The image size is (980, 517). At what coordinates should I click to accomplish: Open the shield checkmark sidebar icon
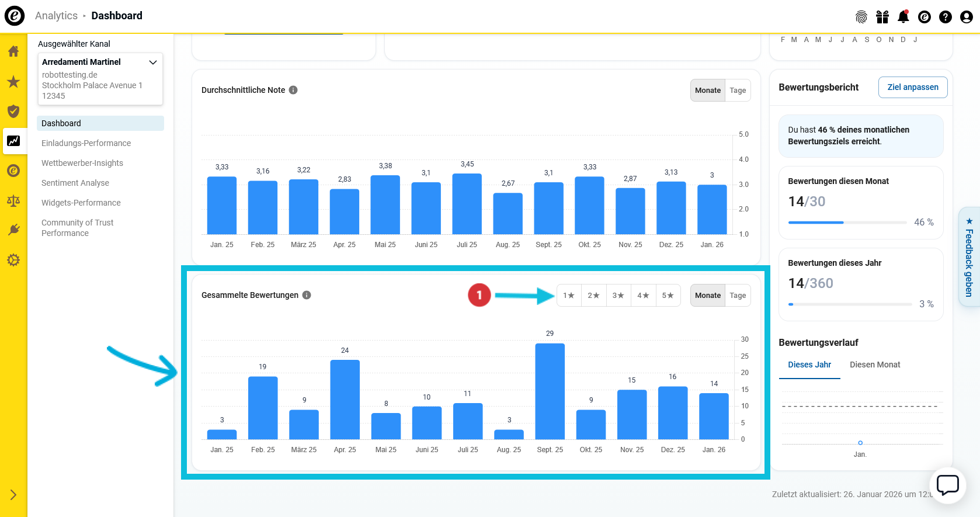pyautogui.click(x=13, y=112)
